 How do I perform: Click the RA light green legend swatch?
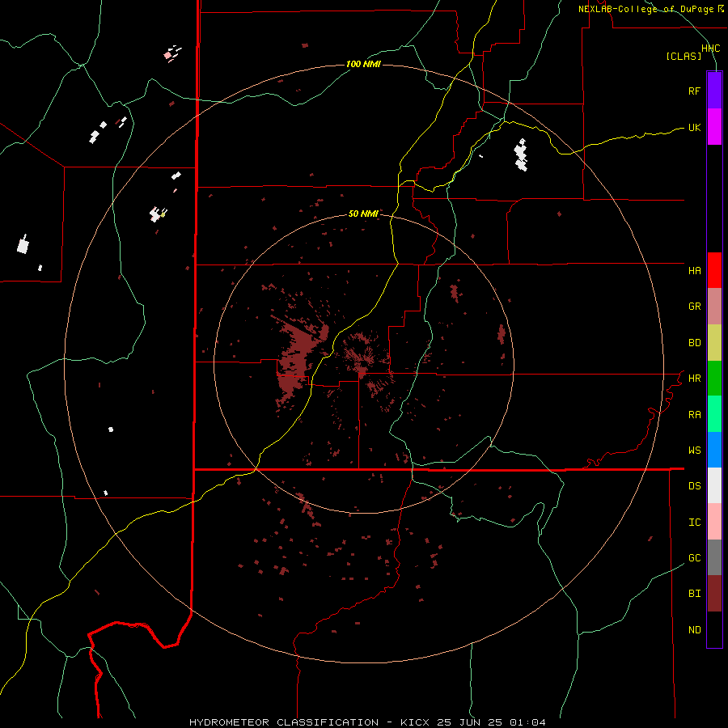[x=714, y=414]
